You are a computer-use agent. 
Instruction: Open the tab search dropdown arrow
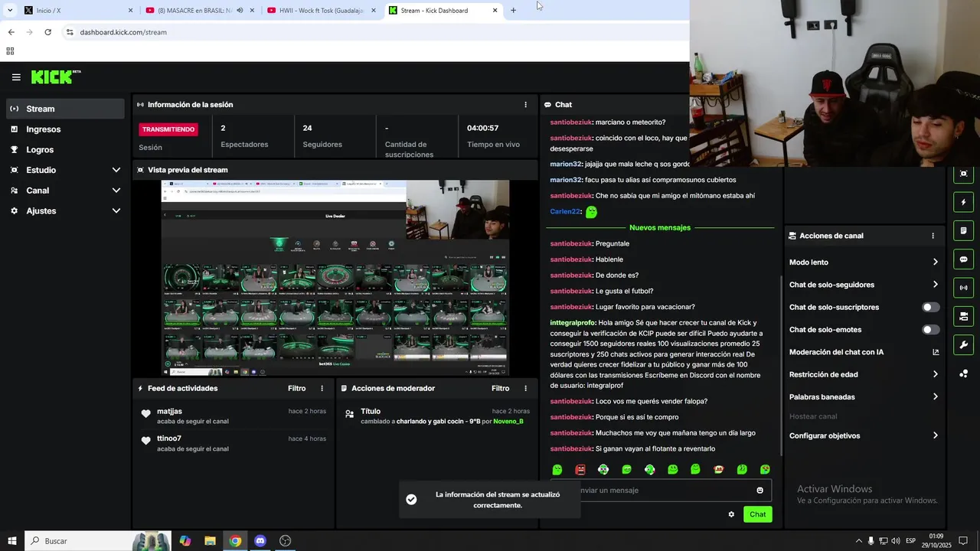coord(10,11)
